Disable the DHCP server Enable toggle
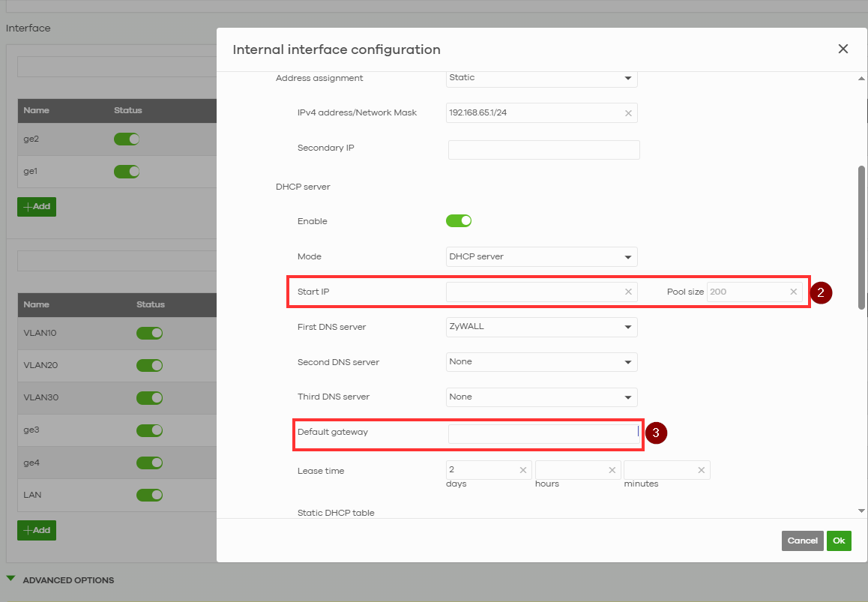The height and width of the screenshot is (602, 868). (459, 220)
